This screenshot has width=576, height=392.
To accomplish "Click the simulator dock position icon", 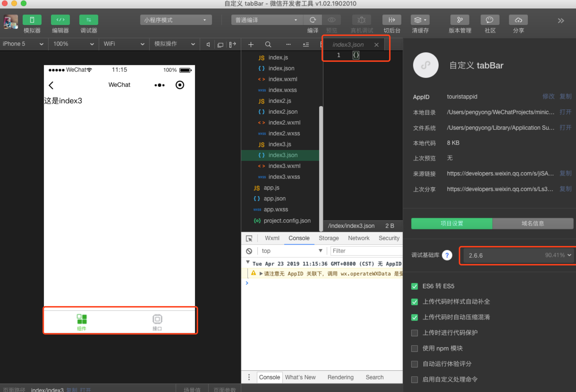I will (232, 45).
